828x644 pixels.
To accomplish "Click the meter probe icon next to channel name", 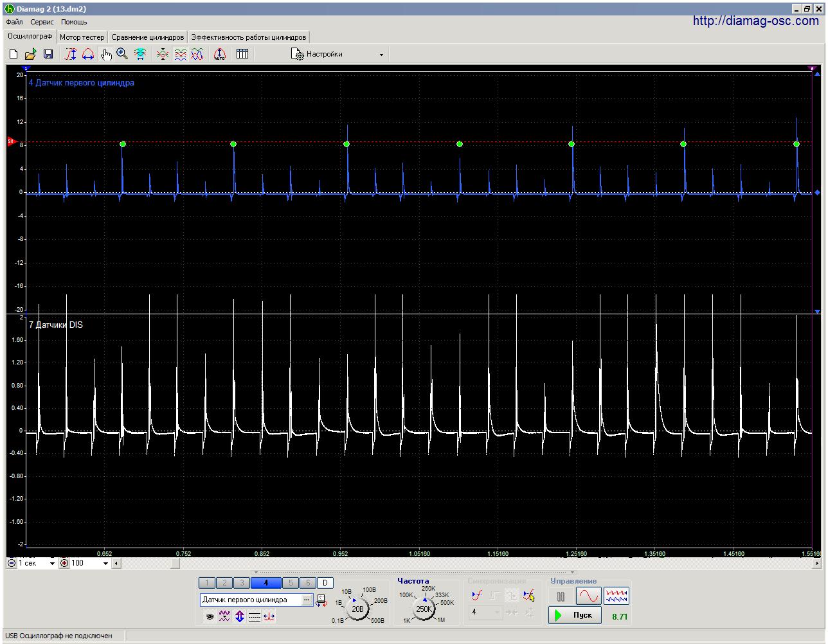I will 321,601.
